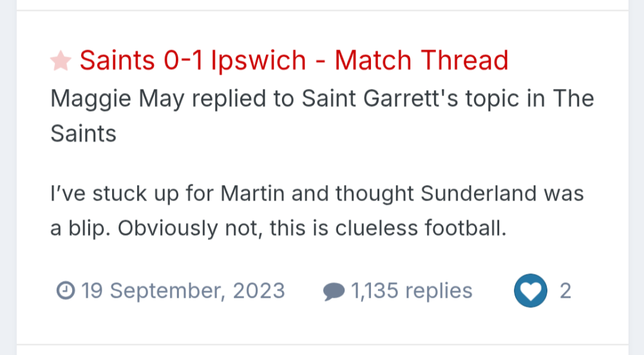644x355 pixels.
Task: Click the reaction count number 2
Action: click(x=565, y=291)
